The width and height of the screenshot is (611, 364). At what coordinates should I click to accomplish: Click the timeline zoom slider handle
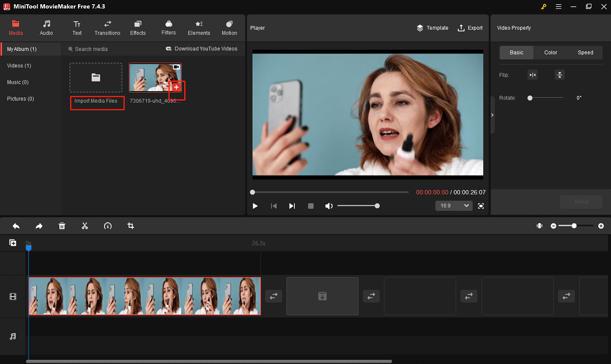pos(574,226)
